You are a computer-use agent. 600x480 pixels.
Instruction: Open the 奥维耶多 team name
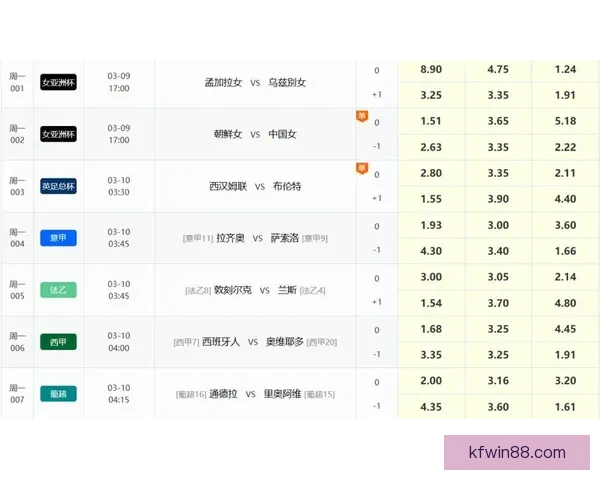[285, 342]
